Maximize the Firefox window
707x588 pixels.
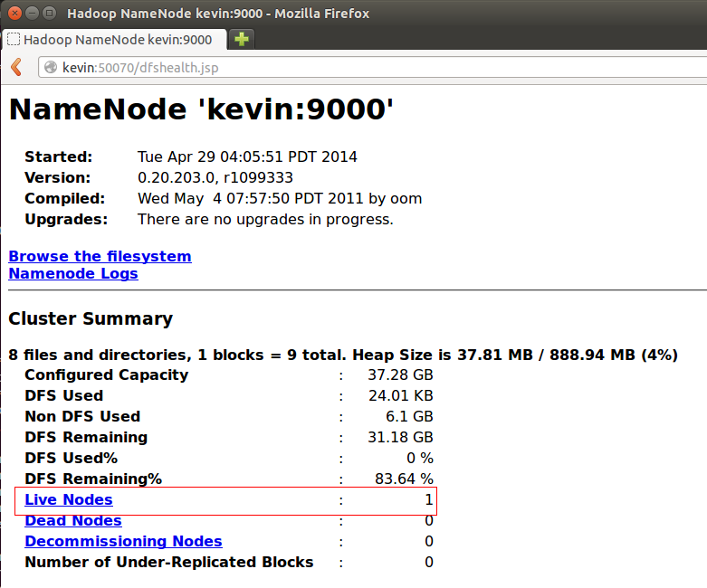(x=49, y=13)
